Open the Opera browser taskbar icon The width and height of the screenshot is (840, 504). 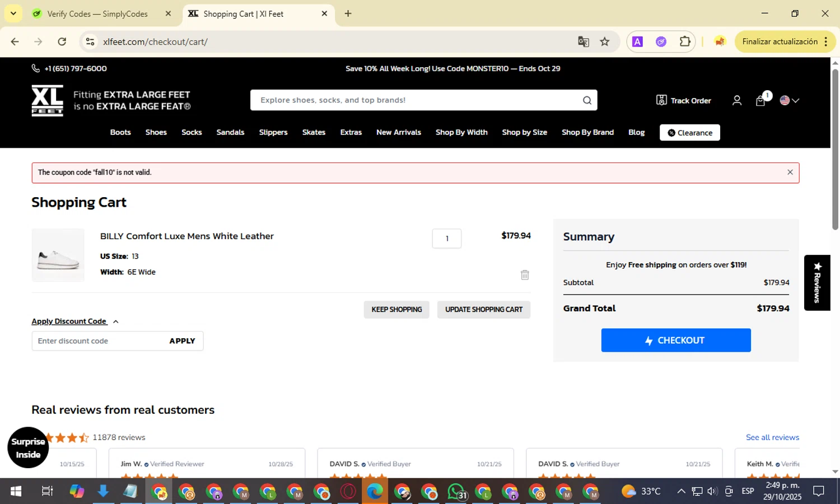[x=348, y=492]
